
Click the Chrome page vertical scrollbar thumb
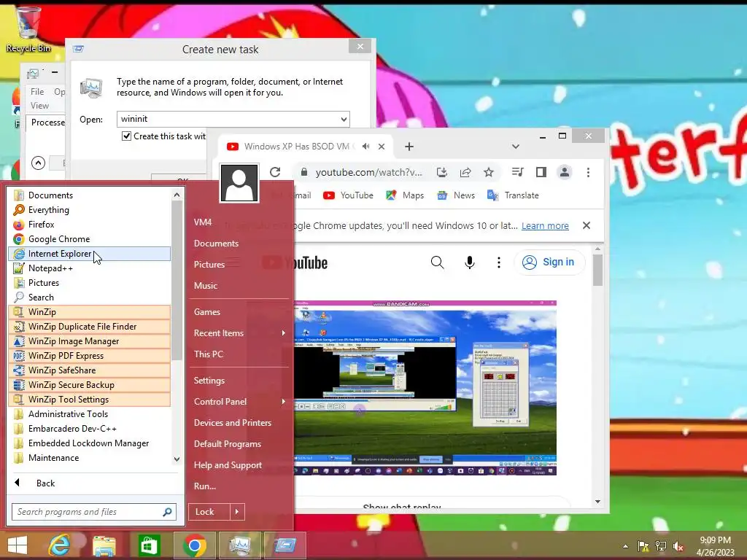click(598, 270)
